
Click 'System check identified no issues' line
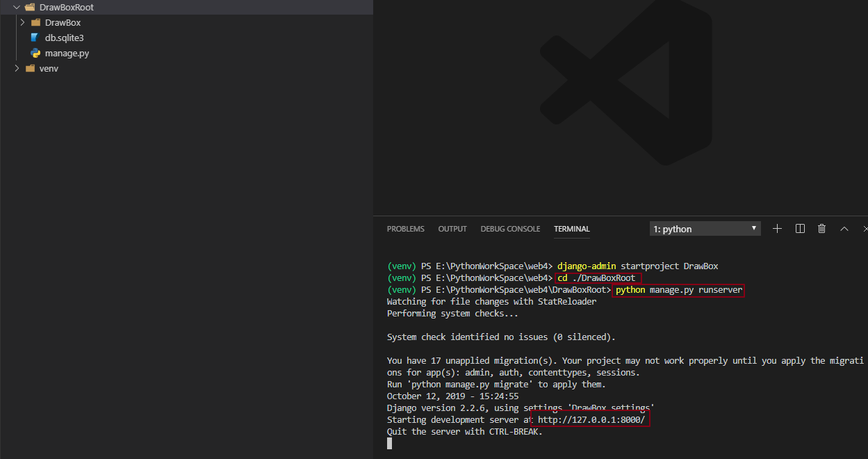[501, 337]
